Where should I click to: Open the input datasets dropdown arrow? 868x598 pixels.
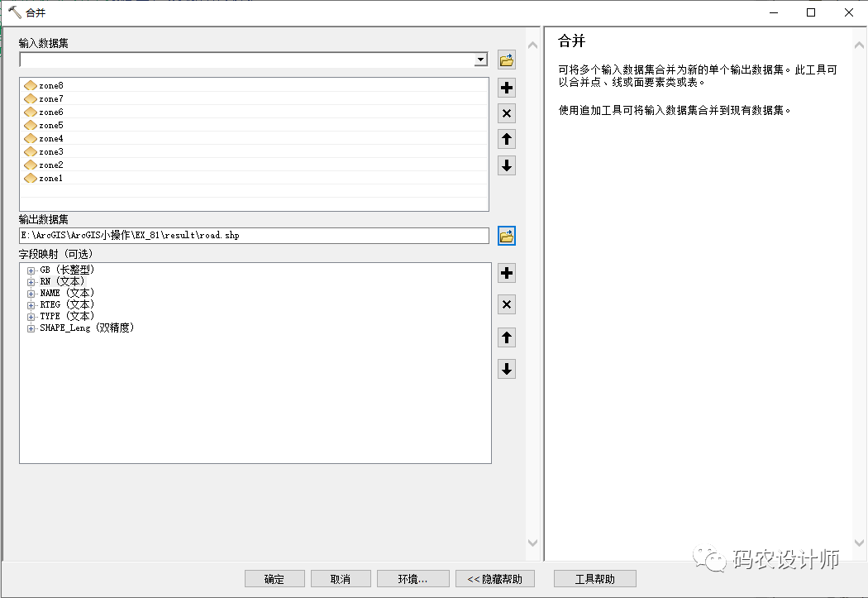pyautogui.click(x=480, y=60)
